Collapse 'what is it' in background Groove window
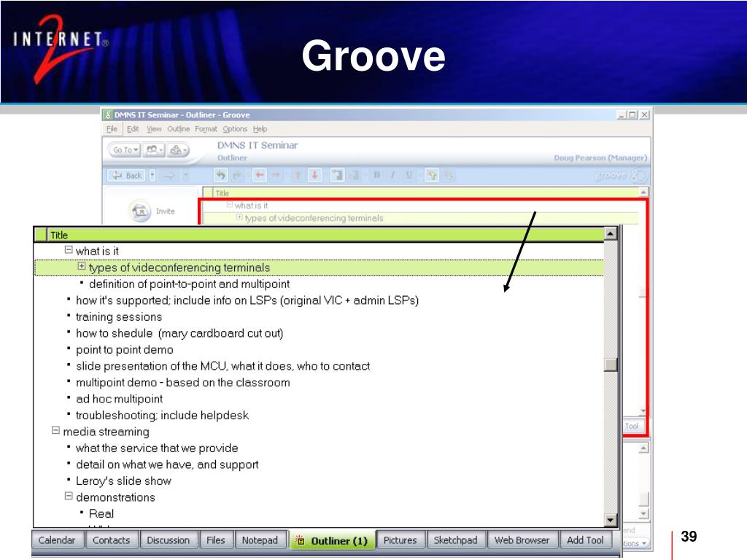Screen dimensions: 747x560 click(x=229, y=205)
